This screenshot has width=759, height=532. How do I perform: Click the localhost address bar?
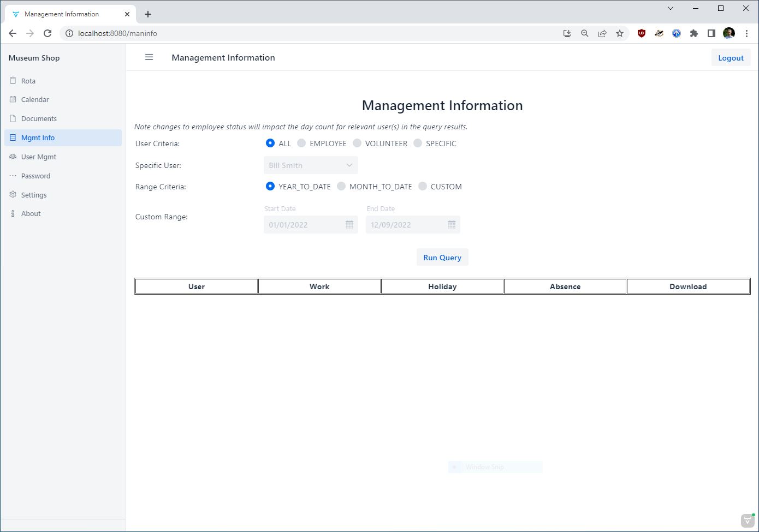(317, 33)
